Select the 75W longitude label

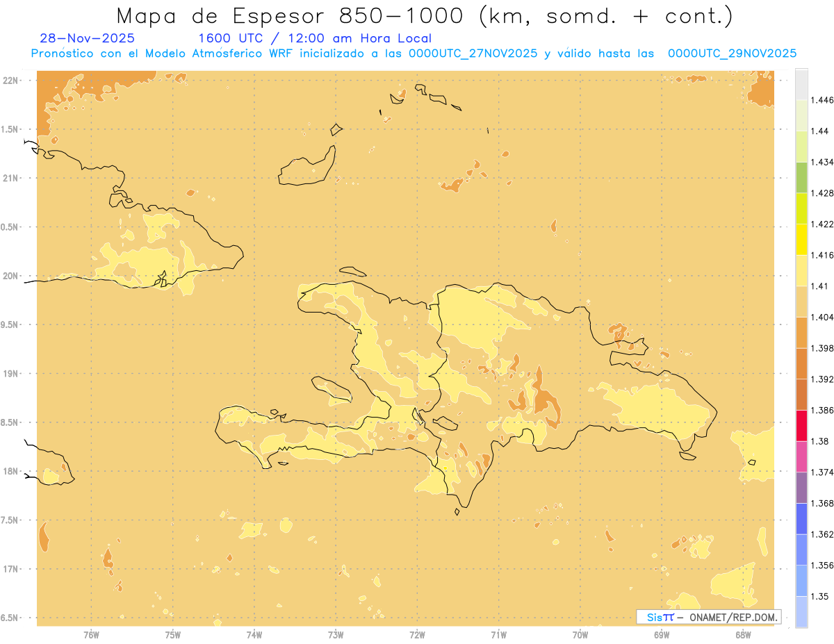pos(173,634)
